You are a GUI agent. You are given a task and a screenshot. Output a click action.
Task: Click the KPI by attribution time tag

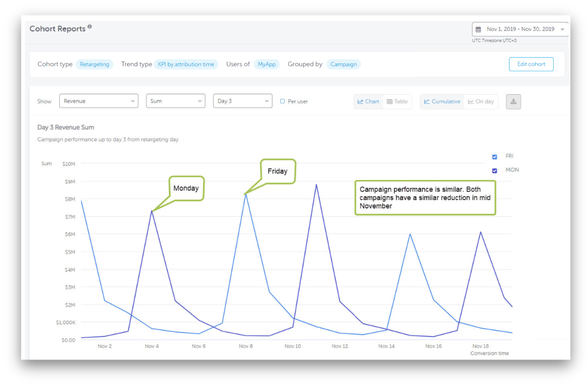click(186, 64)
